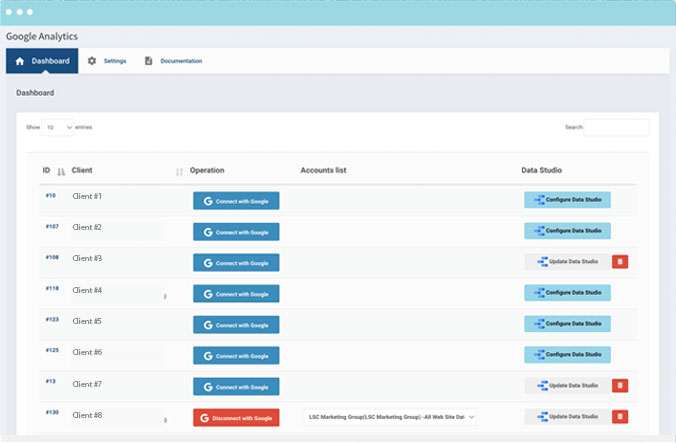676x443 pixels.
Task: Configure Data Studio for Client #6
Action: click(567, 355)
